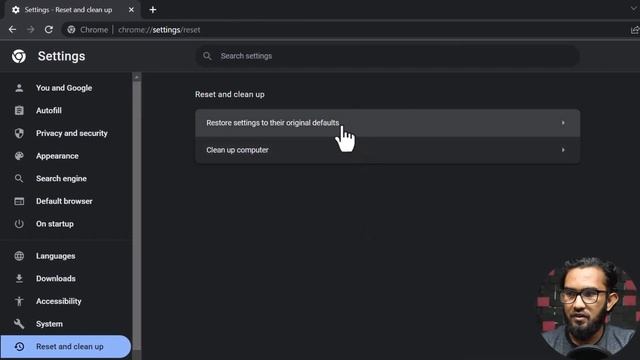The height and width of the screenshot is (360, 640).
Task: Click the System wrench icon
Action: coord(19,324)
